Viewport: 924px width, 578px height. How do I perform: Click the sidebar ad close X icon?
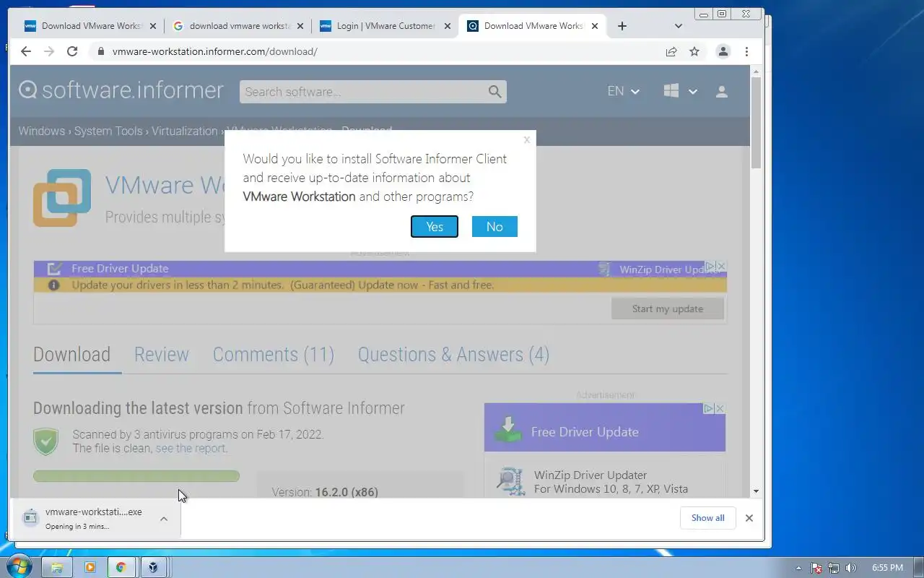pyautogui.click(x=720, y=409)
